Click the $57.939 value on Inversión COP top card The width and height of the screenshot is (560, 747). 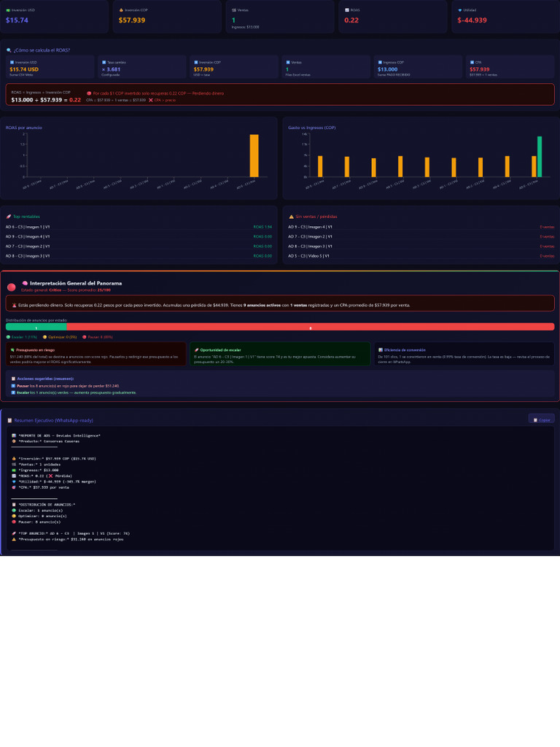[132, 20]
